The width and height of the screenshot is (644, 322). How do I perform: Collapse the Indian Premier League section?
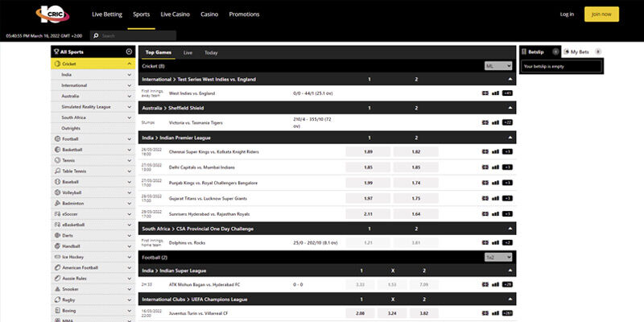(510, 138)
